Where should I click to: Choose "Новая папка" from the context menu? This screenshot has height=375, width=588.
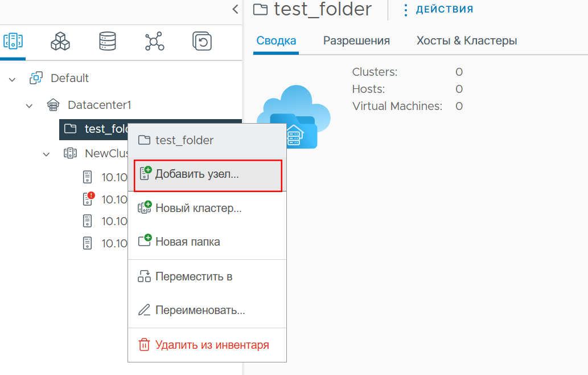[x=207, y=242]
